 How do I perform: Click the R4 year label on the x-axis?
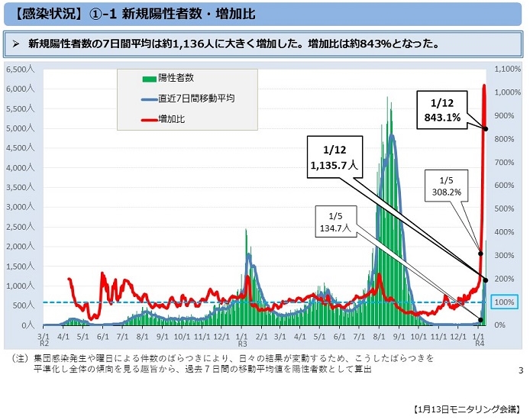(x=480, y=344)
